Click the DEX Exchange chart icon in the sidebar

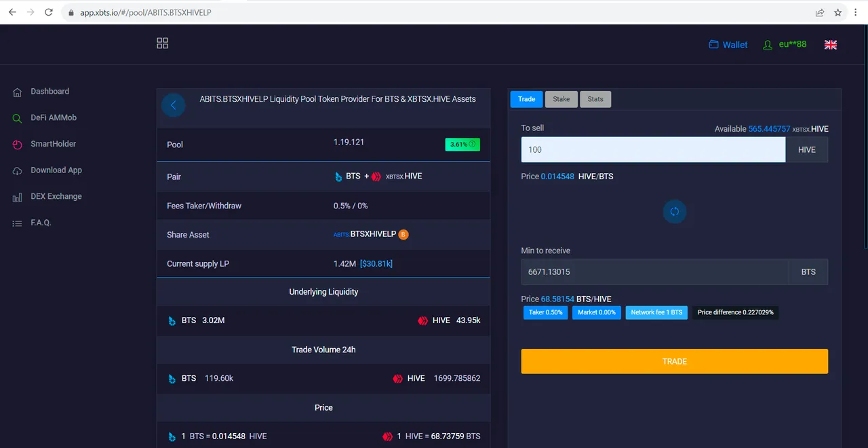tap(17, 198)
